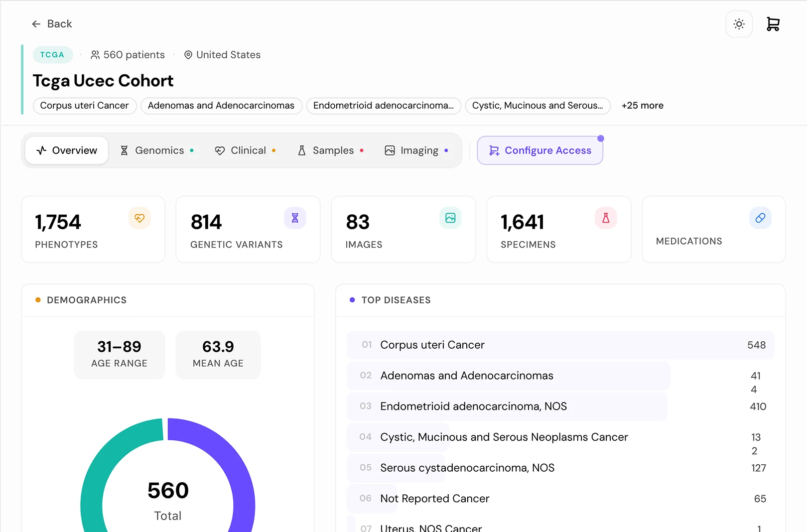
Task: Switch to the Imaging tab
Action: [x=416, y=150]
